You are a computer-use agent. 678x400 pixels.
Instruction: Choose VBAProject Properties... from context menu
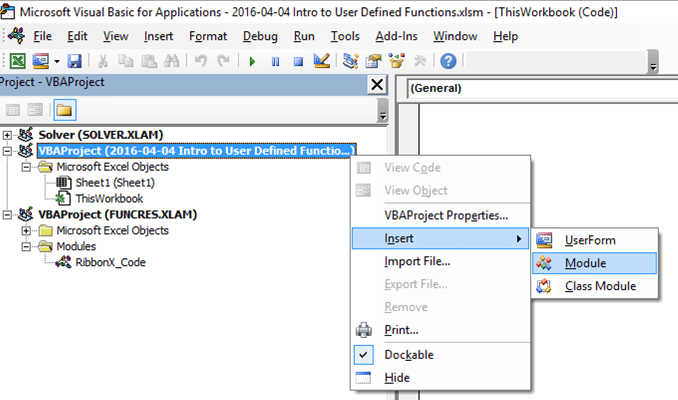click(x=441, y=215)
